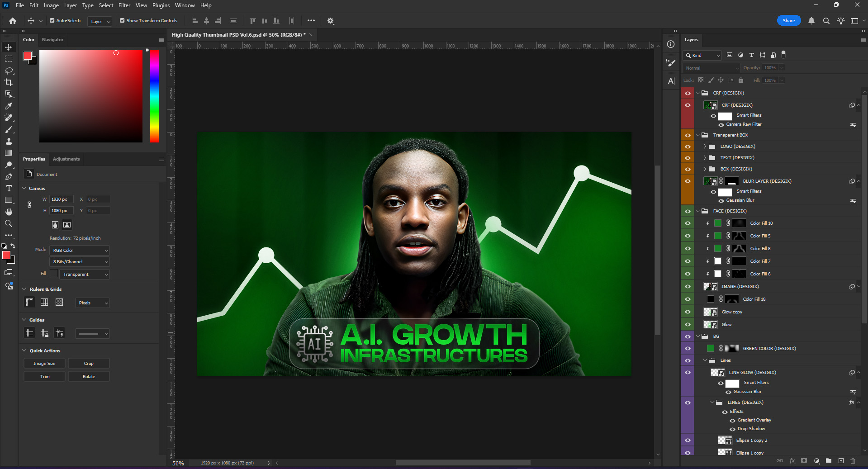This screenshot has height=469, width=868.
Task: Open the Kind filter dropdown
Action: coord(702,55)
